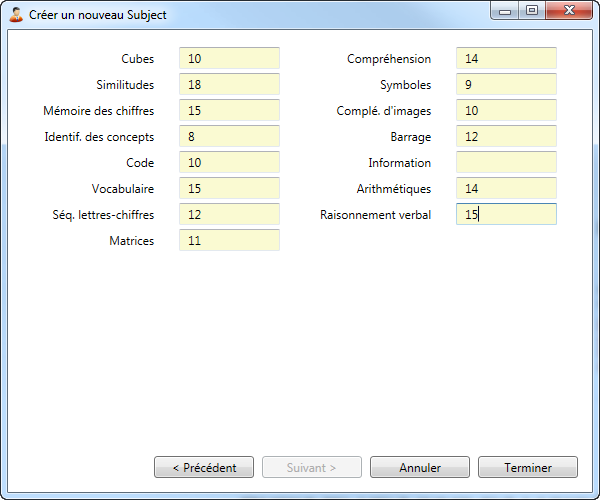Edit the Arithmétiques score field
The image size is (600, 500).
(x=506, y=189)
